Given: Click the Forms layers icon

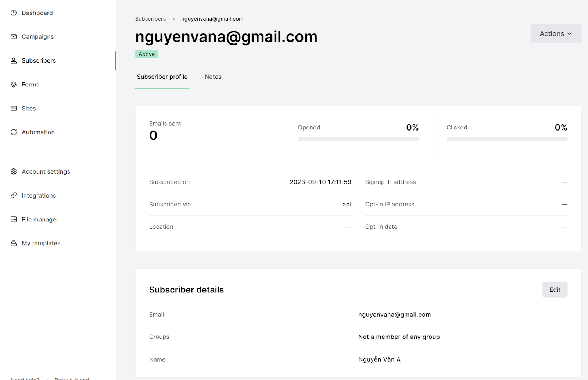Looking at the screenshot, I should pyautogui.click(x=14, y=85).
